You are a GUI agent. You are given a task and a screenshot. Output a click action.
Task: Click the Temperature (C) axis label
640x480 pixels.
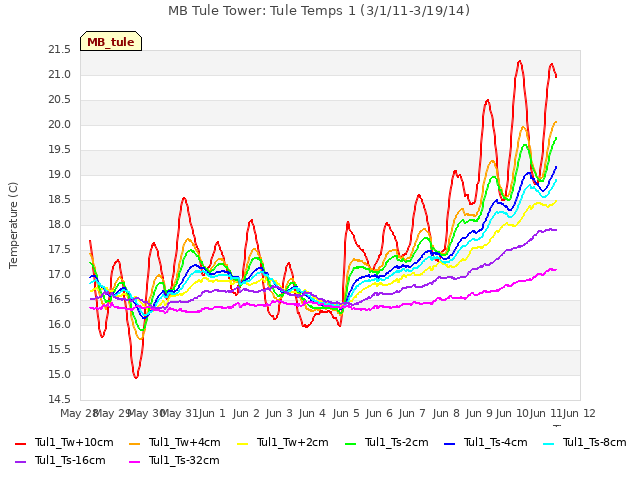[x=13, y=225]
